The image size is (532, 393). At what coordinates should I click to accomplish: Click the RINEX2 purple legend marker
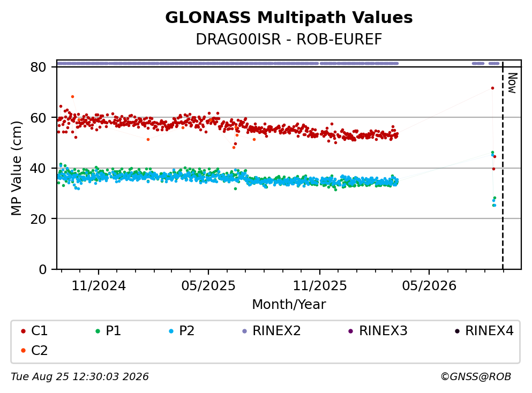click(244, 331)
